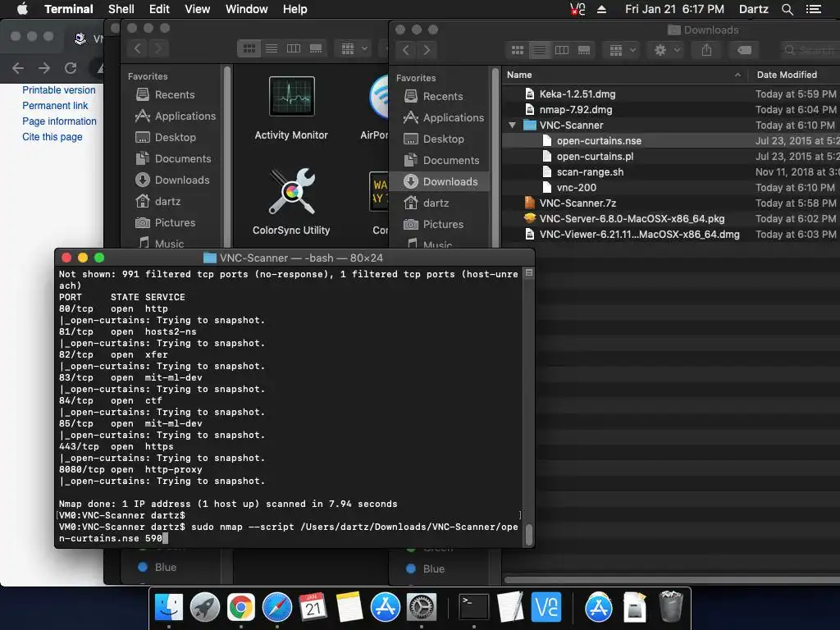Switch left Finder window to gallery view
Image resolution: width=840 pixels, height=630 pixels.
click(316, 48)
